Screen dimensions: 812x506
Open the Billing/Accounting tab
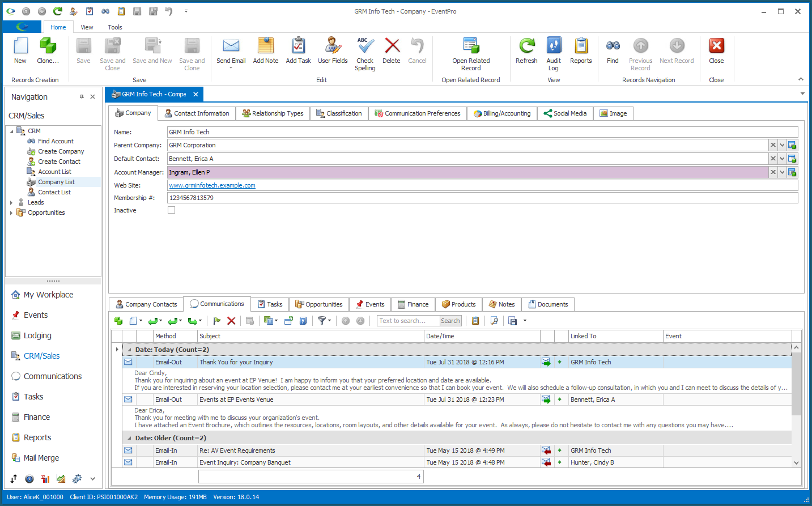[502, 113]
